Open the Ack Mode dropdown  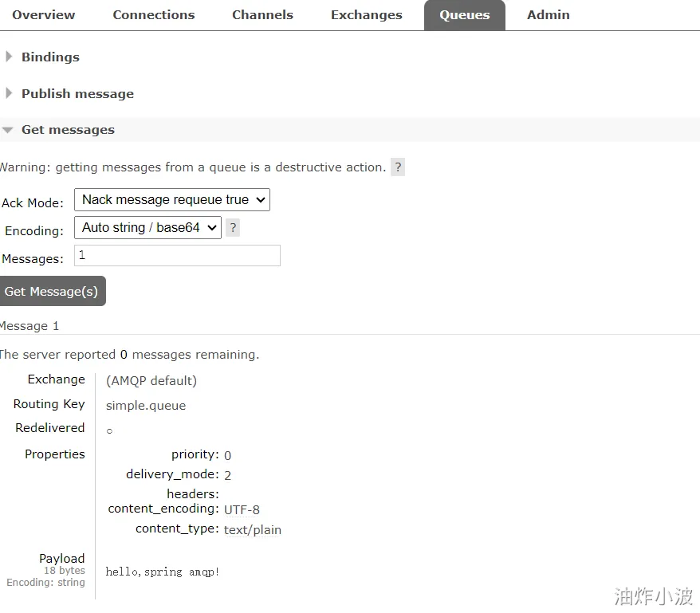coord(172,199)
